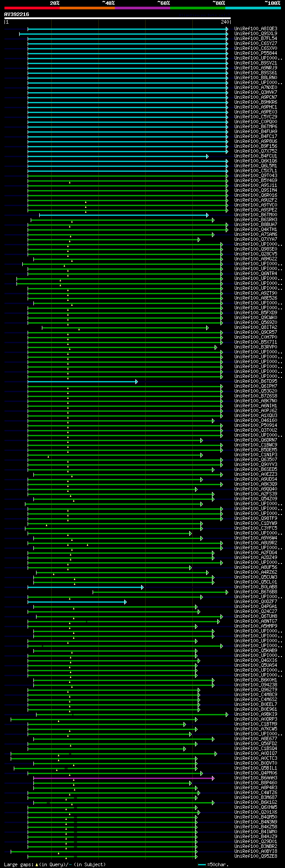Select the UniRef100_Q28CV5 label
Viewport: 285px width, 868px height.
256,254
